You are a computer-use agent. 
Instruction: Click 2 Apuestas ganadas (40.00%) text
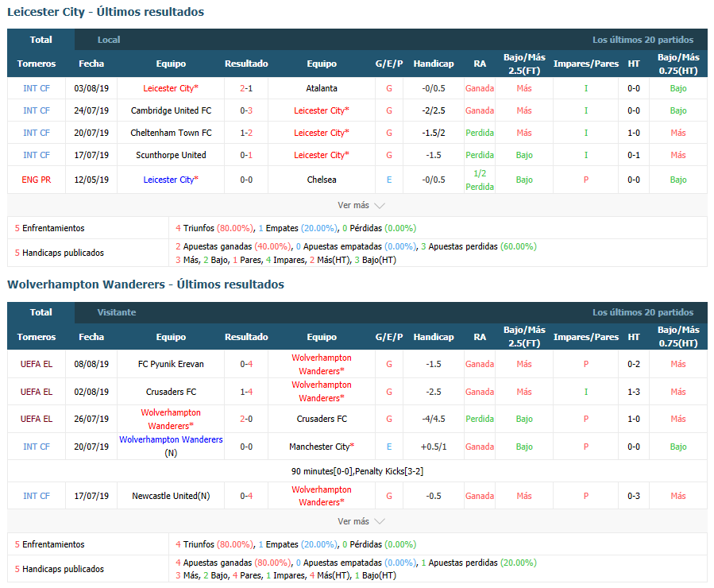tap(233, 246)
